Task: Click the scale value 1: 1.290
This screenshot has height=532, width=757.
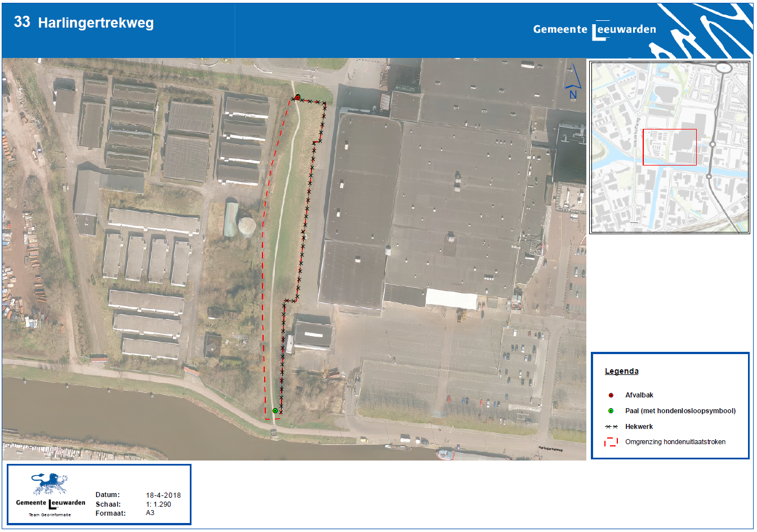Action: pos(158,504)
